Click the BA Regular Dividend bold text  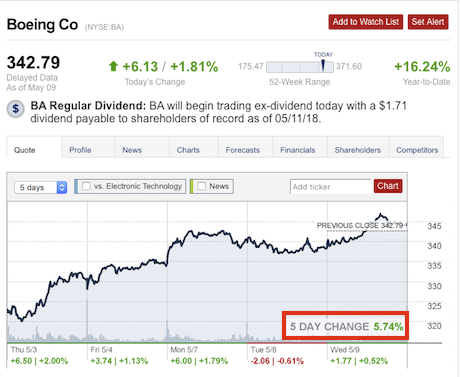(x=88, y=106)
